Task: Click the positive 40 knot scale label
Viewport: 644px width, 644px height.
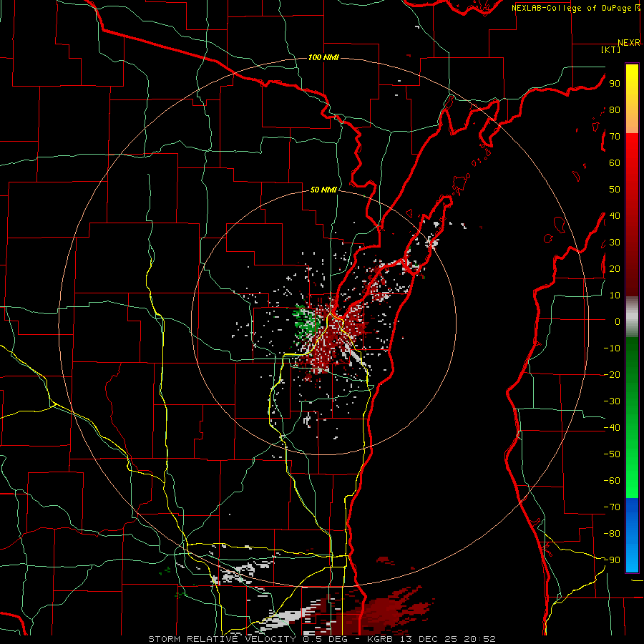Action: pos(615,215)
